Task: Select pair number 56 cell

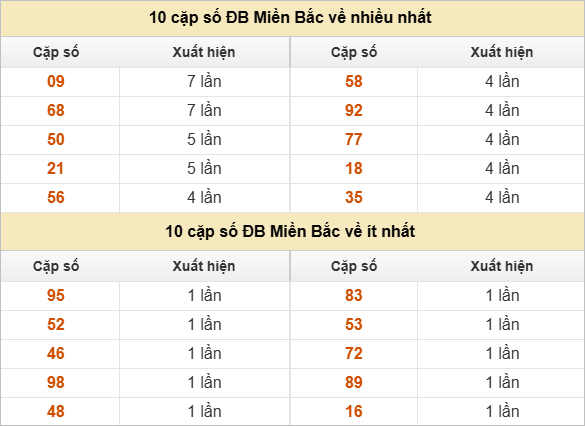Action: 56,197
